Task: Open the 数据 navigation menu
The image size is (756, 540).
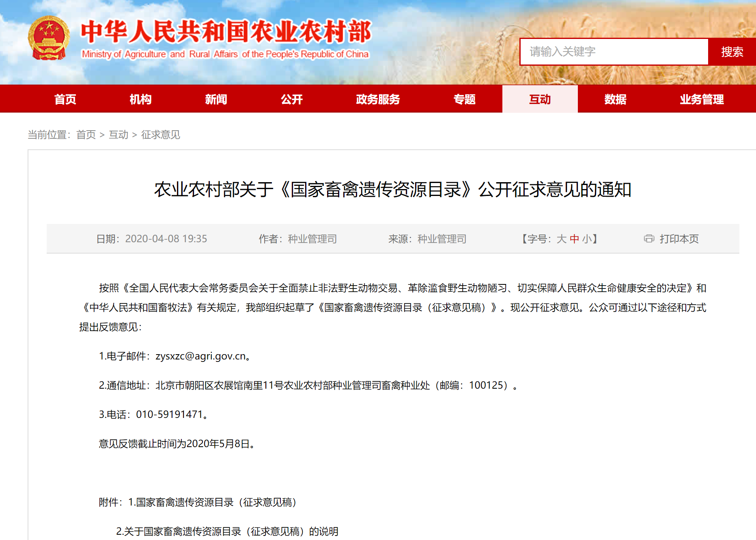Action: pyautogui.click(x=615, y=99)
